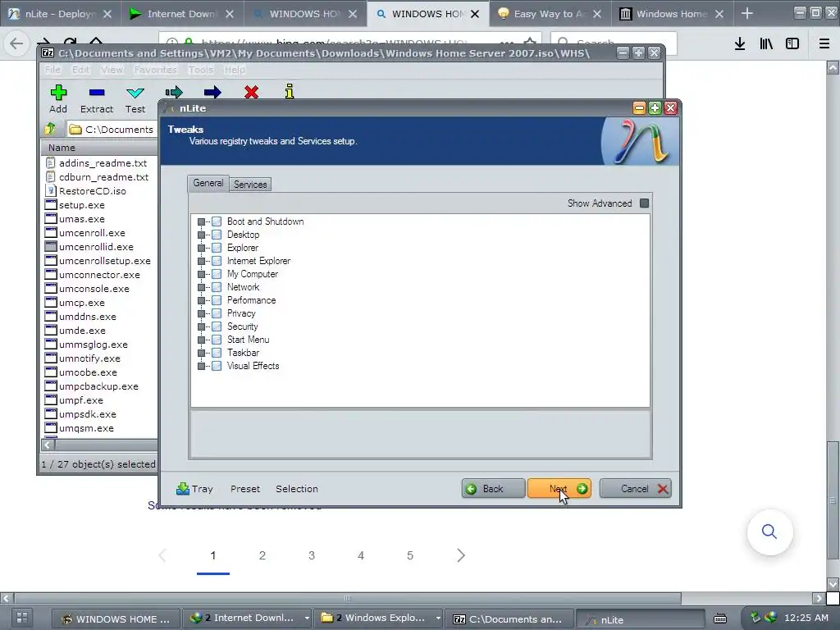840x630 pixels.
Task: Click browser horizontal scrollbar thumb
Action: 347,598
